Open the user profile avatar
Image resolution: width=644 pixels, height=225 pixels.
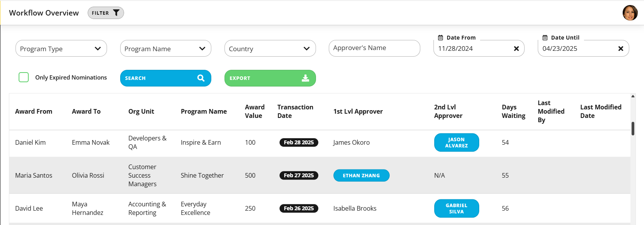[x=630, y=13]
